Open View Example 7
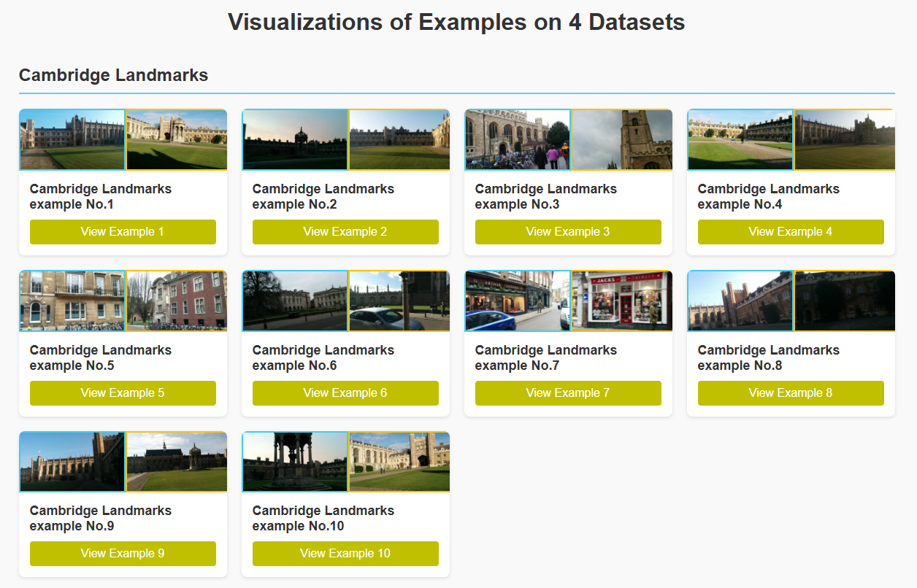This screenshot has height=588, width=917. [x=568, y=392]
